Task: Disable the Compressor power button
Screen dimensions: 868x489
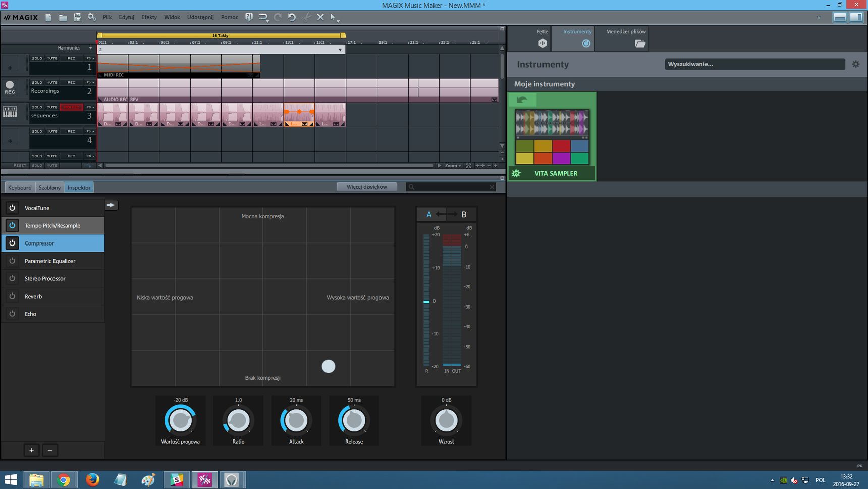Action: pos(12,243)
